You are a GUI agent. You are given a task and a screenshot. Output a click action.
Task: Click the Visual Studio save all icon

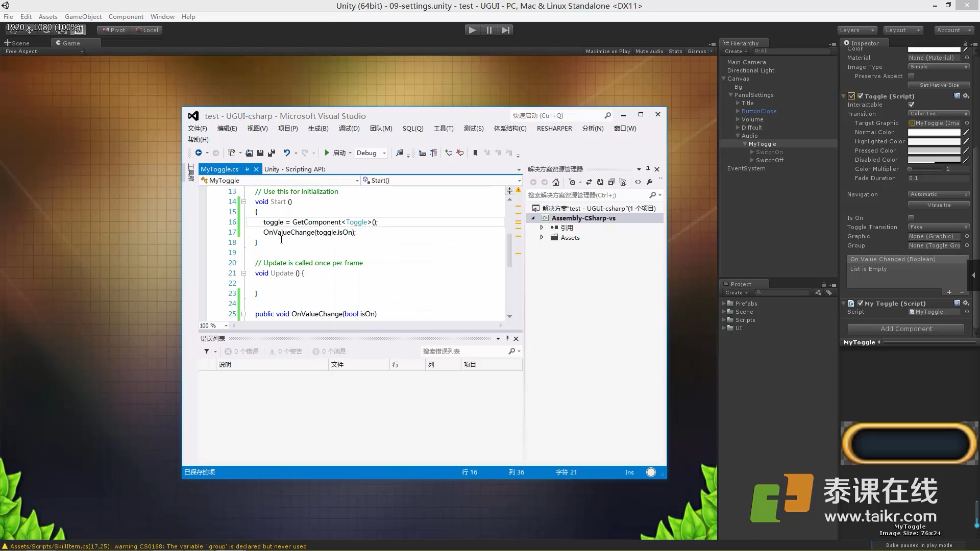[x=272, y=153]
